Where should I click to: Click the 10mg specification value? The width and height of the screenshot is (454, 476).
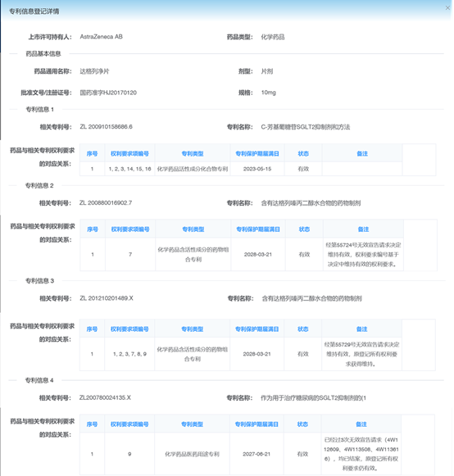point(269,93)
